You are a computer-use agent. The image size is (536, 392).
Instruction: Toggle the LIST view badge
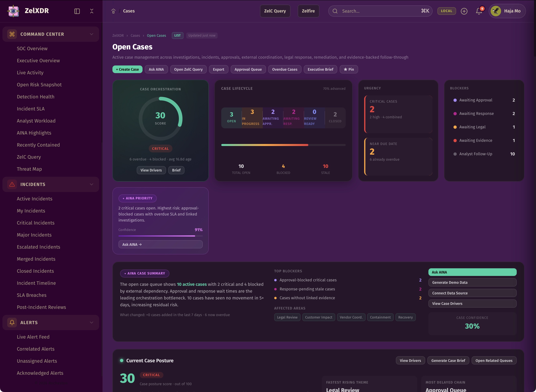177,35
